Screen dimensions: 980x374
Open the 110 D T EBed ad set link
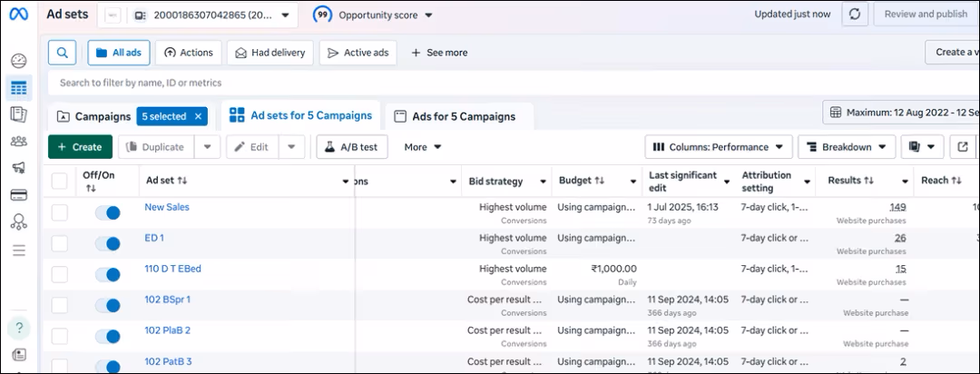pyautogui.click(x=172, y=269)
